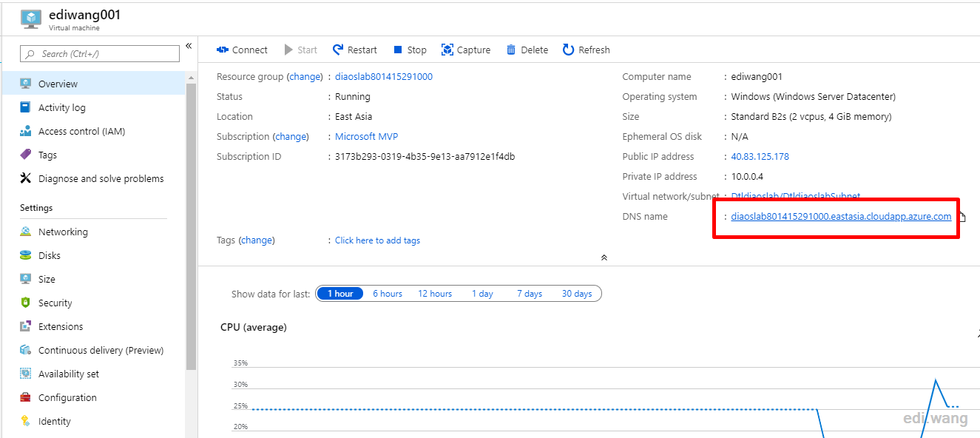The width and height of the screenshot is (980, 438).
Task: Click the Extensions icon in sidebar
Action: pyautogui.click(x=26, y=326)
